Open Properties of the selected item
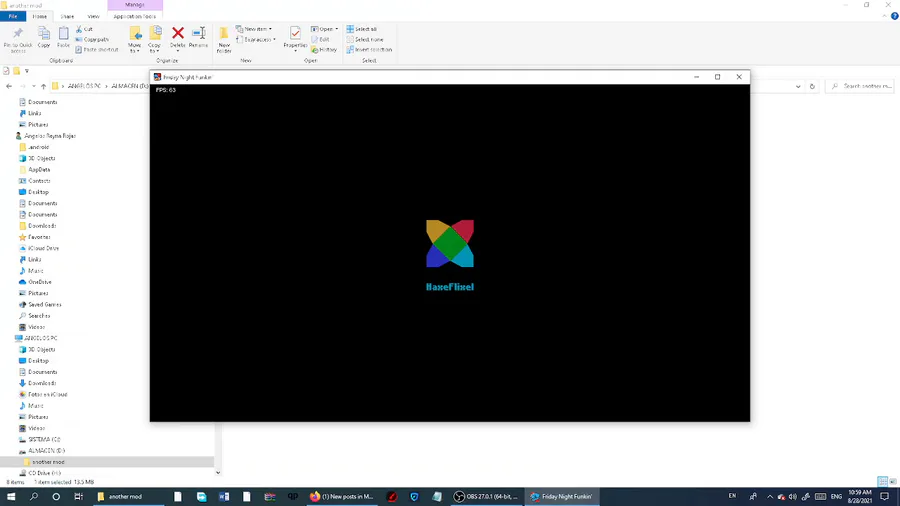 click(x=295, y=37)
